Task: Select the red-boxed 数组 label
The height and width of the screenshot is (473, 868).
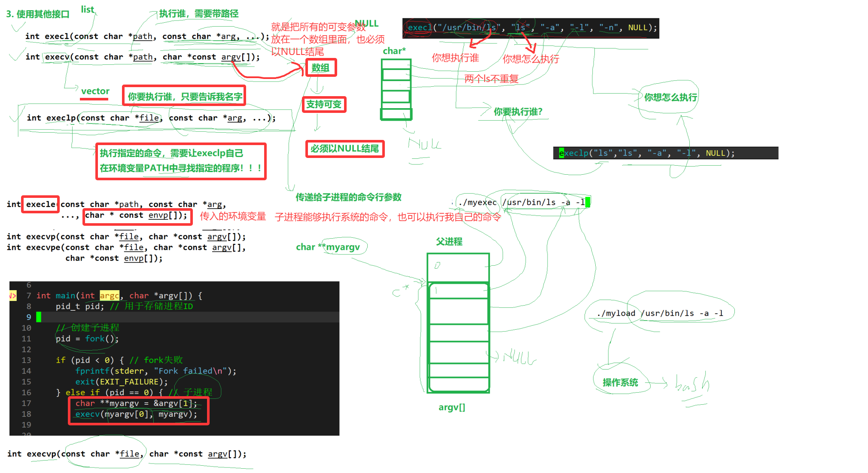Action: [320, 68]
